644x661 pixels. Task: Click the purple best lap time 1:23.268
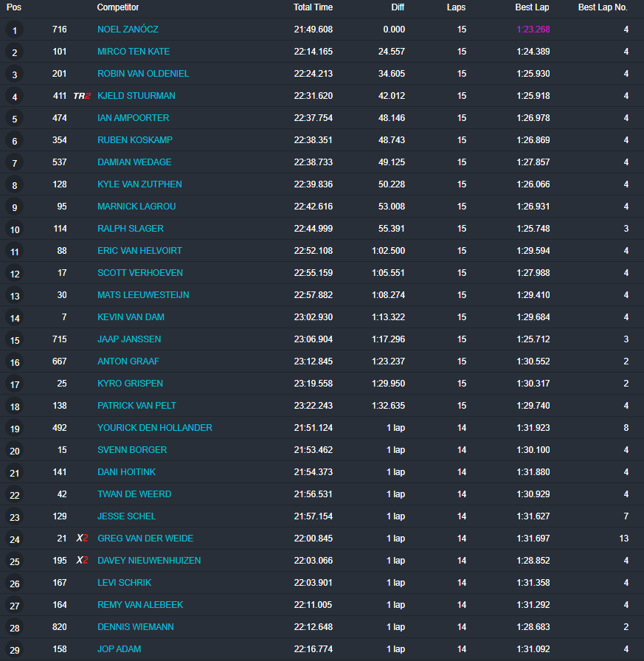[x=533, y=30]
